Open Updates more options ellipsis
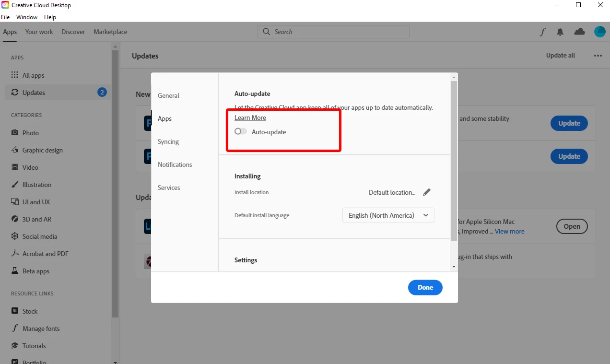The width and height of the screenshot is (610, 364). pyautogui.click(x=598, y=56)
